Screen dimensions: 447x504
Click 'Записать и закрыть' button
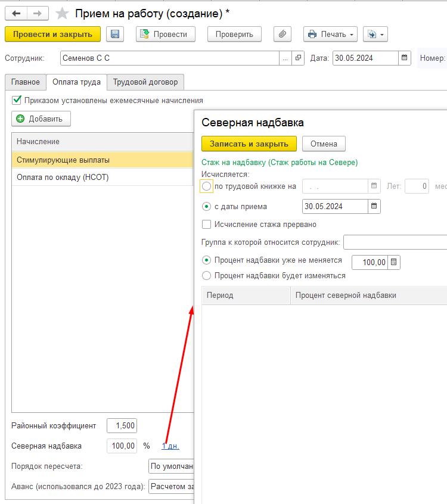[249, 144]
